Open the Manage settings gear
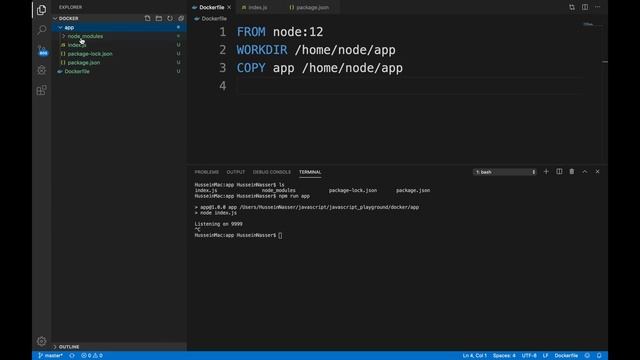 (41, 341)
